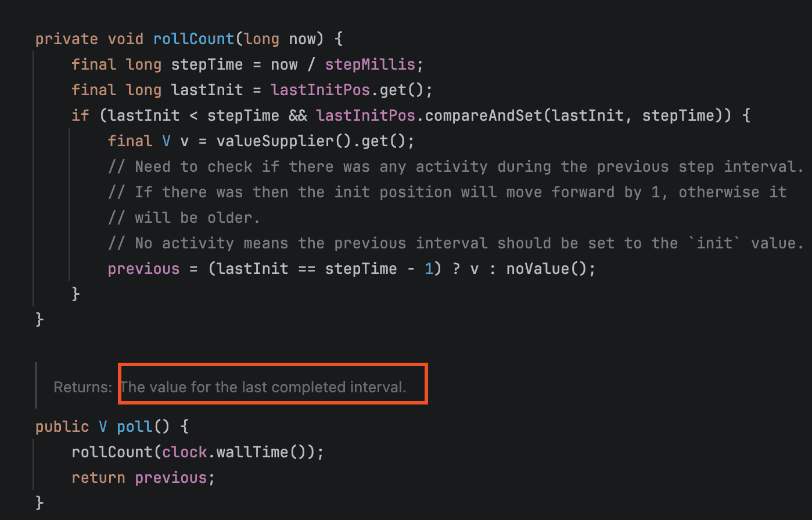Click the noValue() call in the ternary

[x=550, y=269]
